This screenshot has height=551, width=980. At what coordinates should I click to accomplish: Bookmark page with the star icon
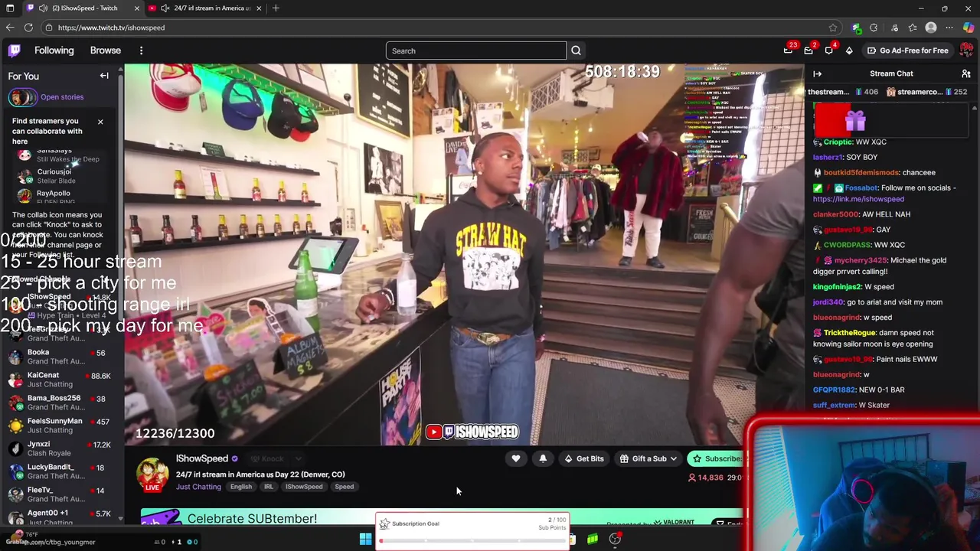pos(833,28)
